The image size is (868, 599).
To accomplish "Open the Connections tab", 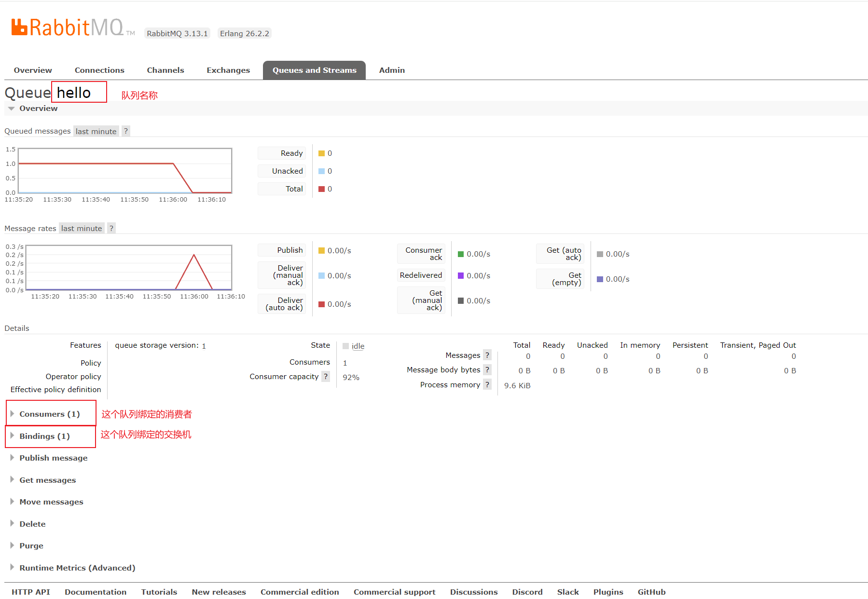I will (x=99, y=70).
